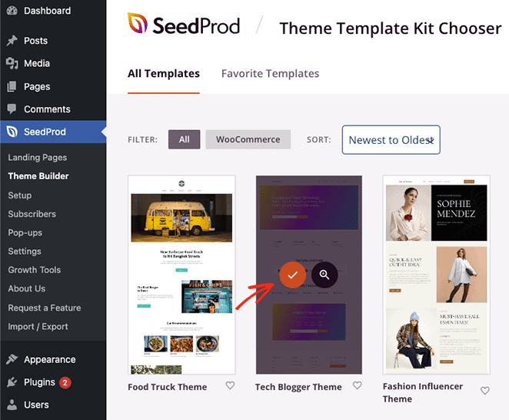Filter templates by WooCommerce

[248, 139]
